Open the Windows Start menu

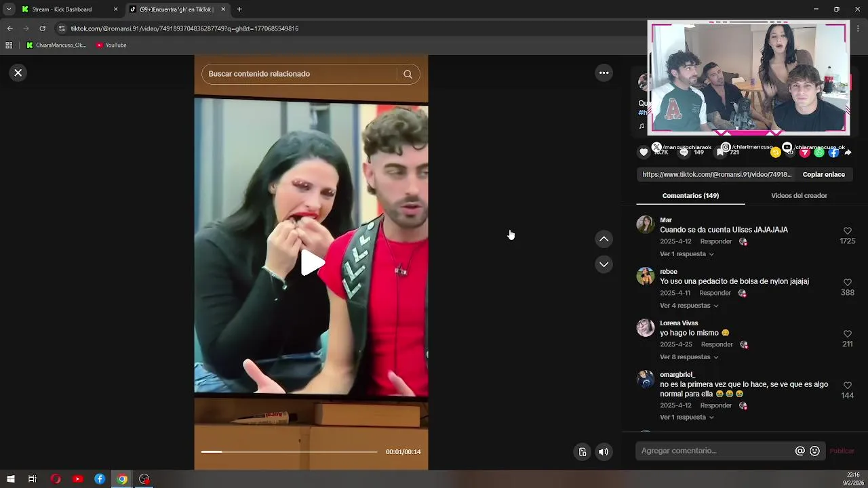10,479
